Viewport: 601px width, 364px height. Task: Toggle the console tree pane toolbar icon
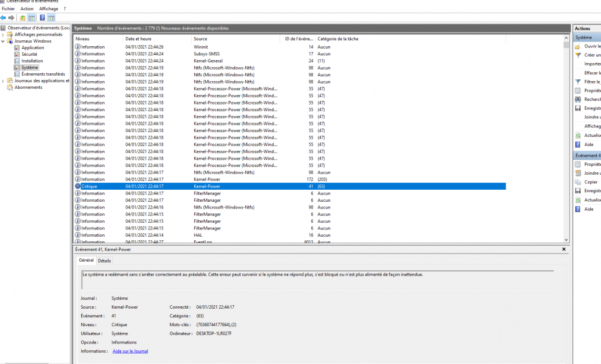tap(32, 18)
